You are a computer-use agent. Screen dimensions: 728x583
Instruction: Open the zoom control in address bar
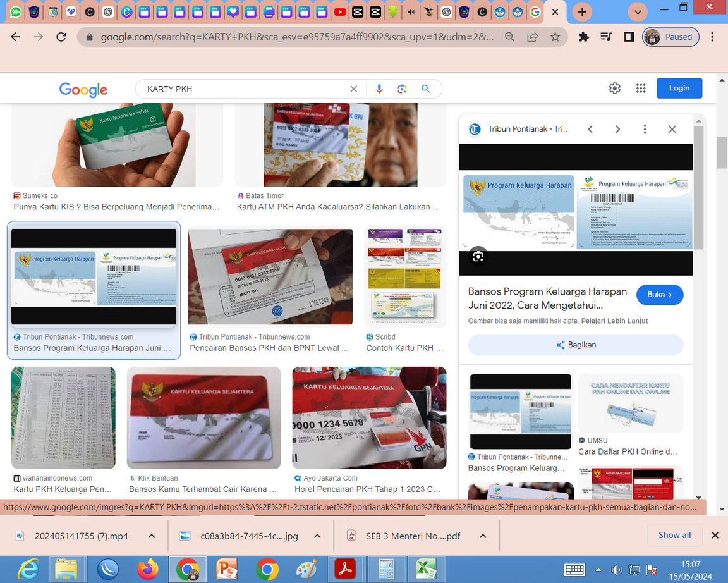tap(509, 37)
